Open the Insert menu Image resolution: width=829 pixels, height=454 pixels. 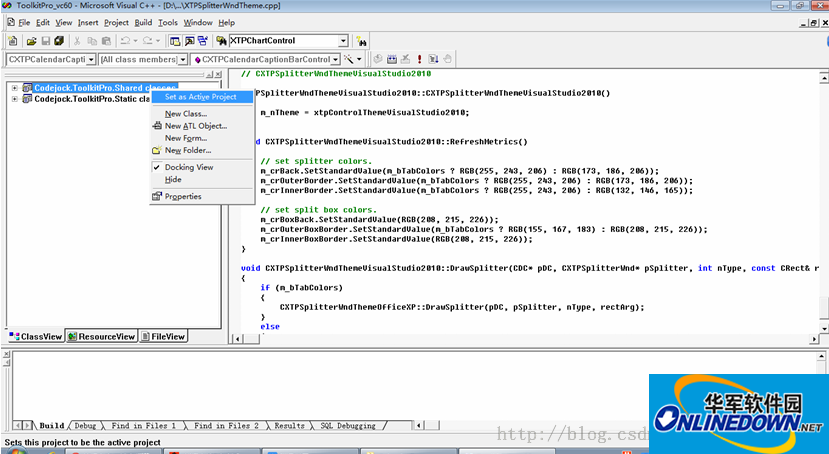coord(88,23)
